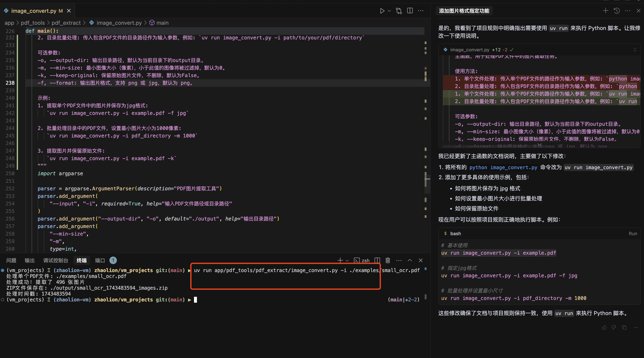Image resolution: width=644 pixels, height=358 pixels.
Task: Click image_convert.py in the breadcrumb
Action: pos(119,23)
